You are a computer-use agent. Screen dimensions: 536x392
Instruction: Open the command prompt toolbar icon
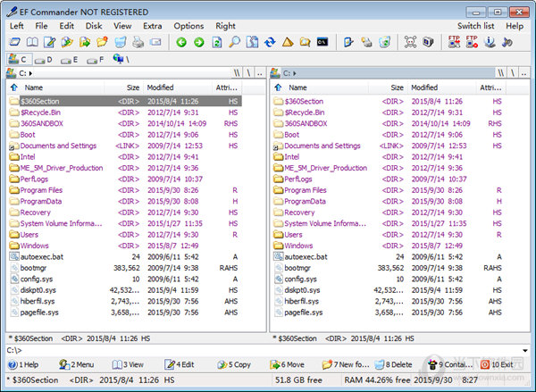[322, 42]
